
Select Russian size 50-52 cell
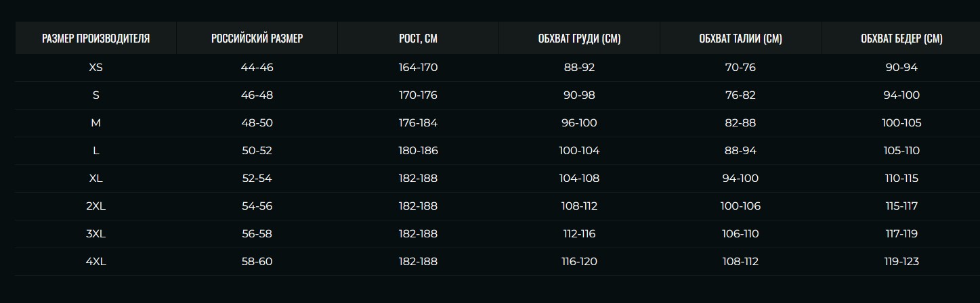tap(257, 151)
